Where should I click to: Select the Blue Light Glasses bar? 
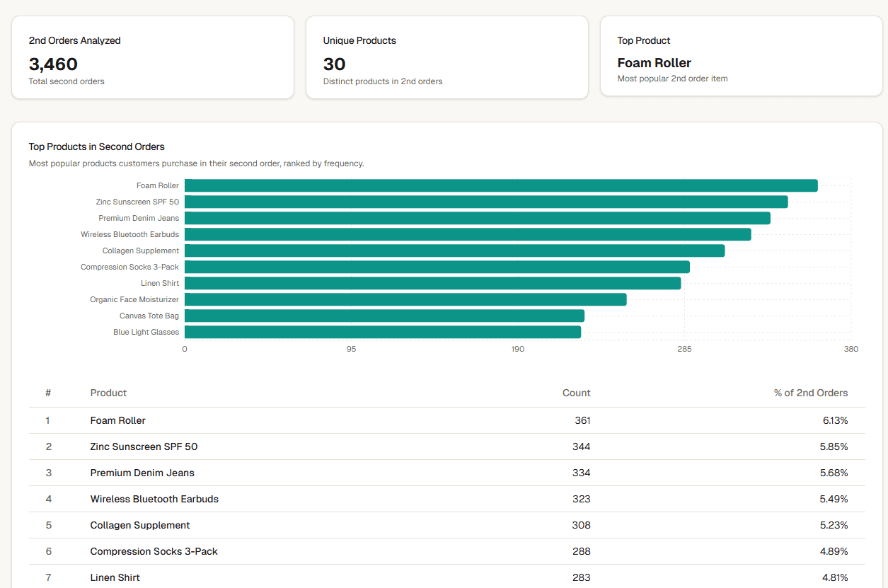pos(382,331)
